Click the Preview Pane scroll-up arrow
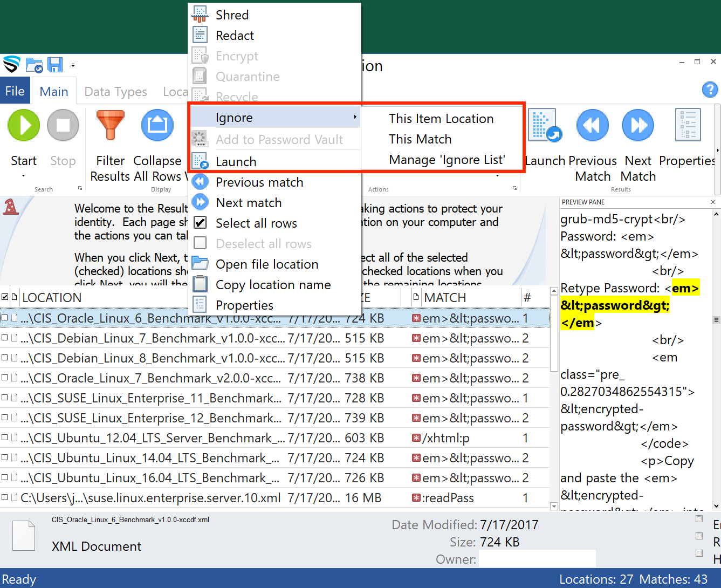 [x=716, y=215]
